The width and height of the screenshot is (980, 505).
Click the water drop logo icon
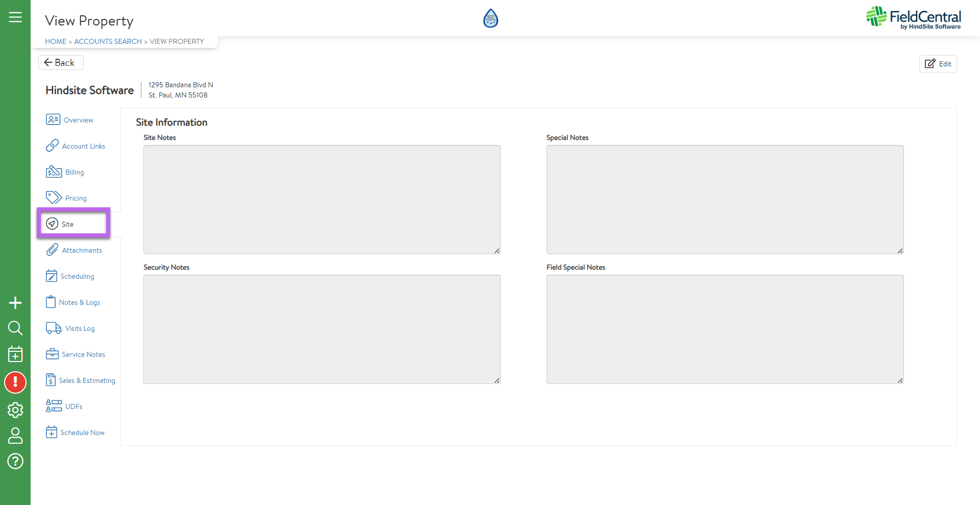(x=491, y=18)
